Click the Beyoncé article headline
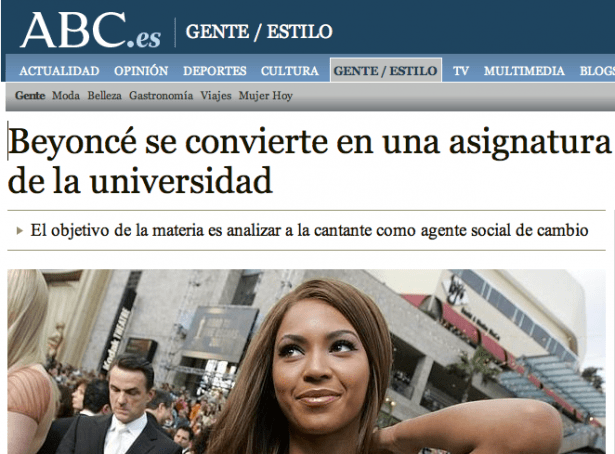 [x=309, y=161]
